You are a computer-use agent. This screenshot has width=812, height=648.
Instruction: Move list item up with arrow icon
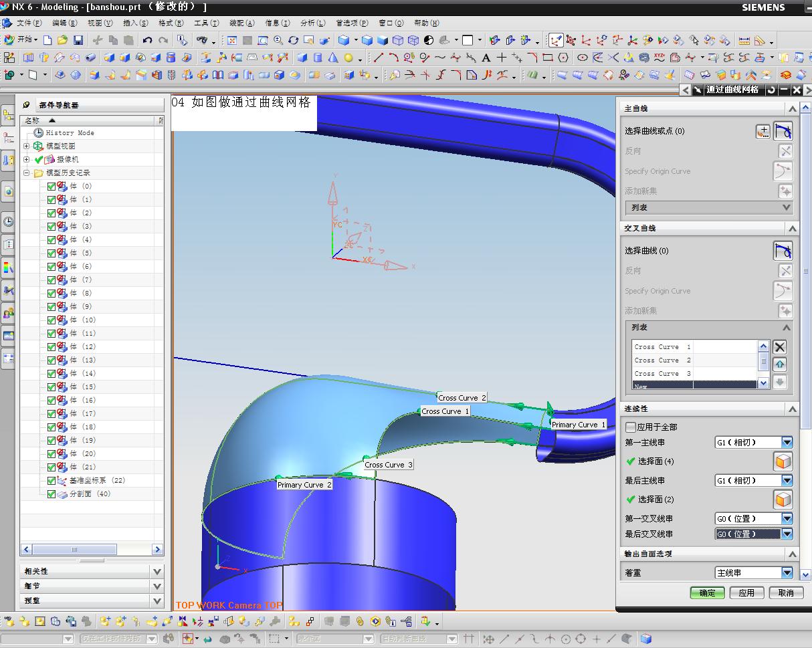tap(779, 364)
